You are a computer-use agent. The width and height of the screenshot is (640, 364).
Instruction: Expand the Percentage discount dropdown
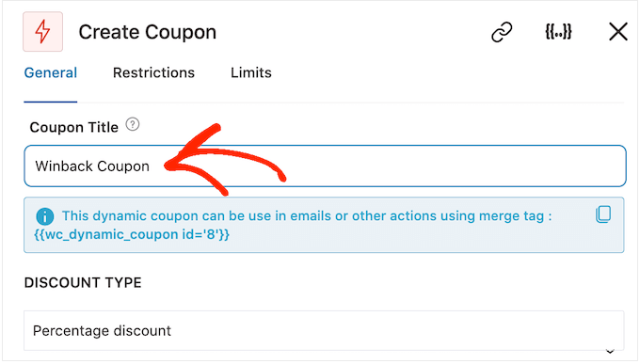[x=324, y=331]
